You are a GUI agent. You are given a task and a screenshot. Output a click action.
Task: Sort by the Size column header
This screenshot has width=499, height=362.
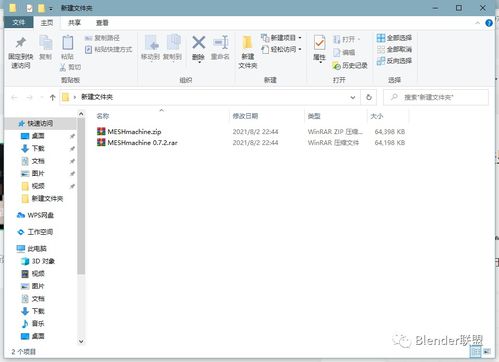pyautogui.click(x=377, y=116)
